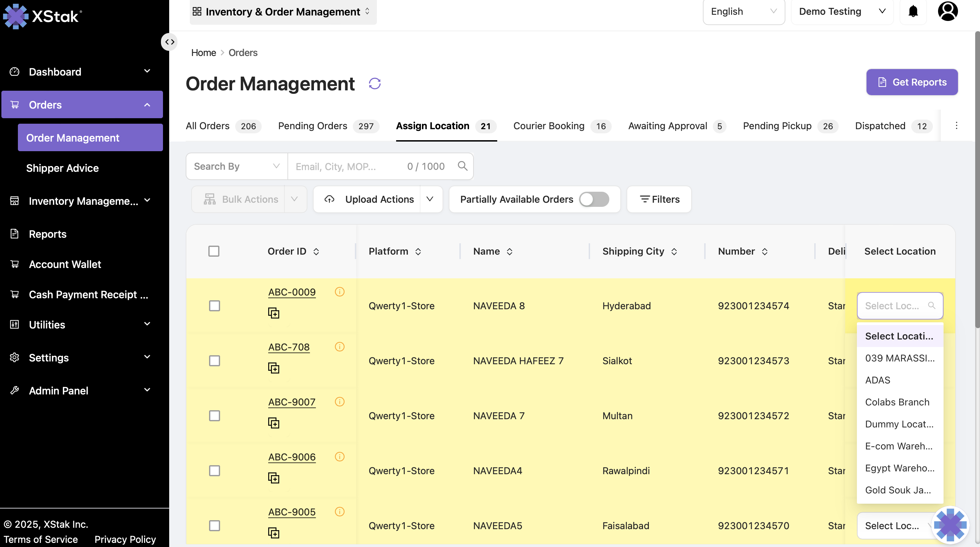The image size is (980, 547).
Task: Open Shipper Advice in sidebar
Action: click(62, 168)
